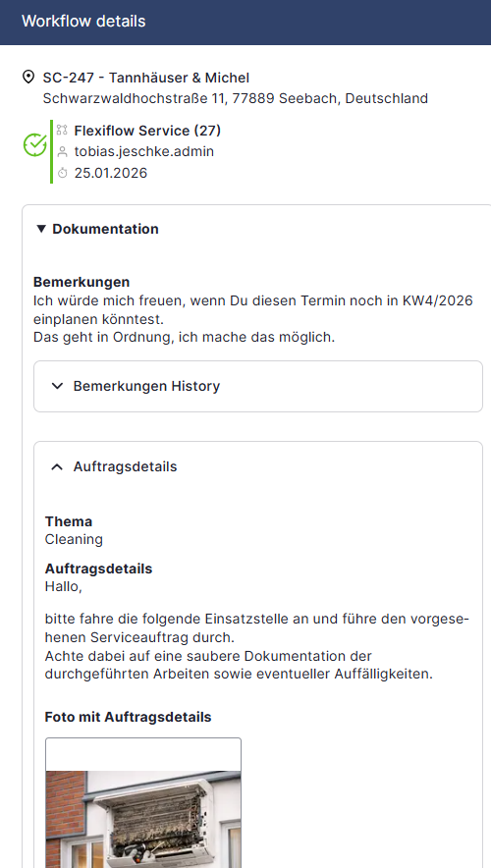Click the workflow icon beside Flexiflow Service

click(62, 130)
